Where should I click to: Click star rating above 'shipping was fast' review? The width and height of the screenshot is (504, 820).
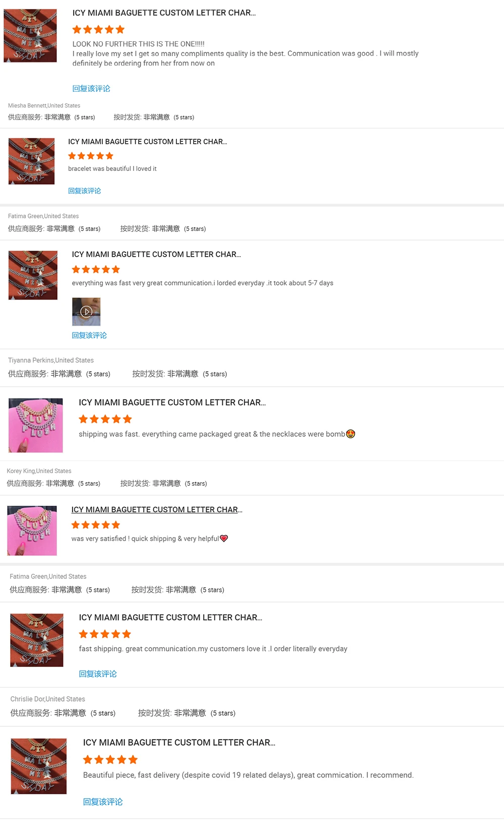(x=105, y=419)
